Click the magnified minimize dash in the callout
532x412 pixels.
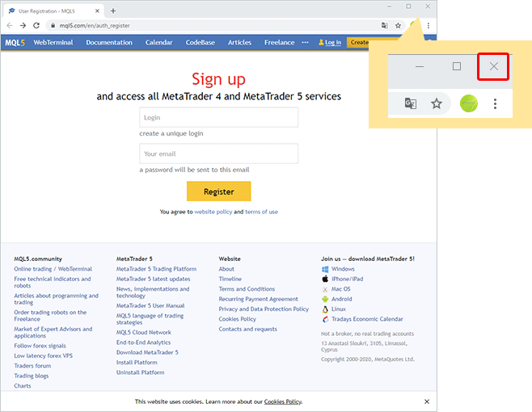click(420, 66)
